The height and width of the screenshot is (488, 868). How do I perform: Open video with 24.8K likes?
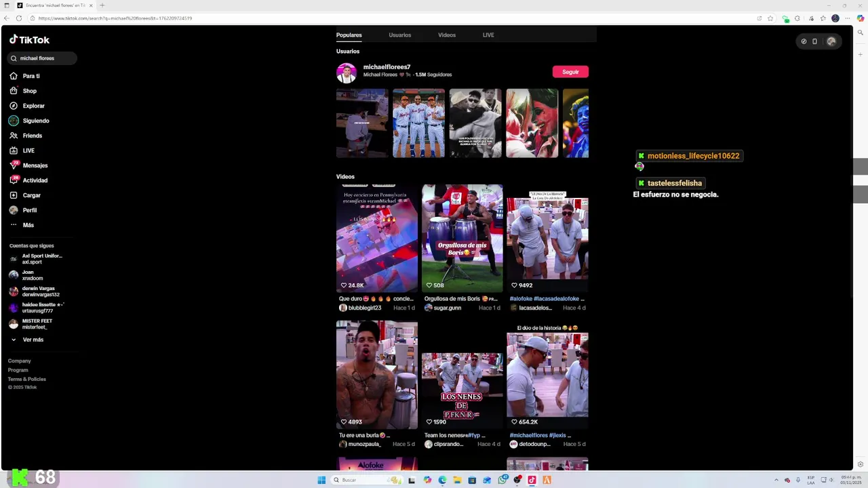tap(377, 239)
